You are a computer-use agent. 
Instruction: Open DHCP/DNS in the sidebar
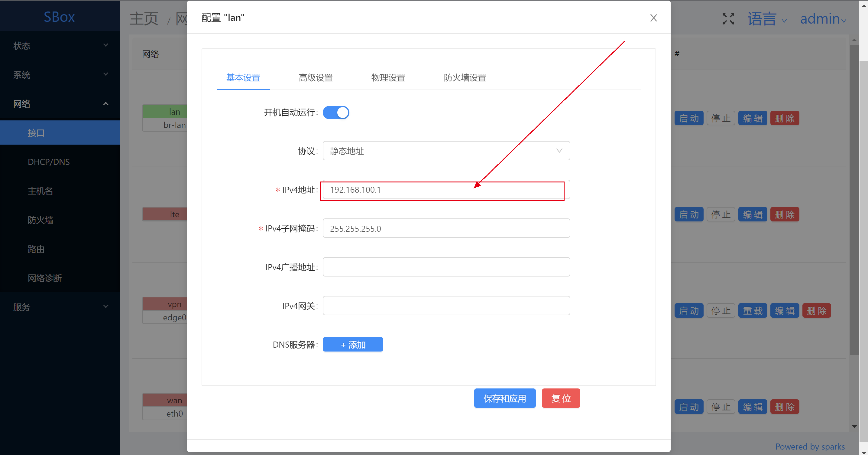click(x=49, y=162)
